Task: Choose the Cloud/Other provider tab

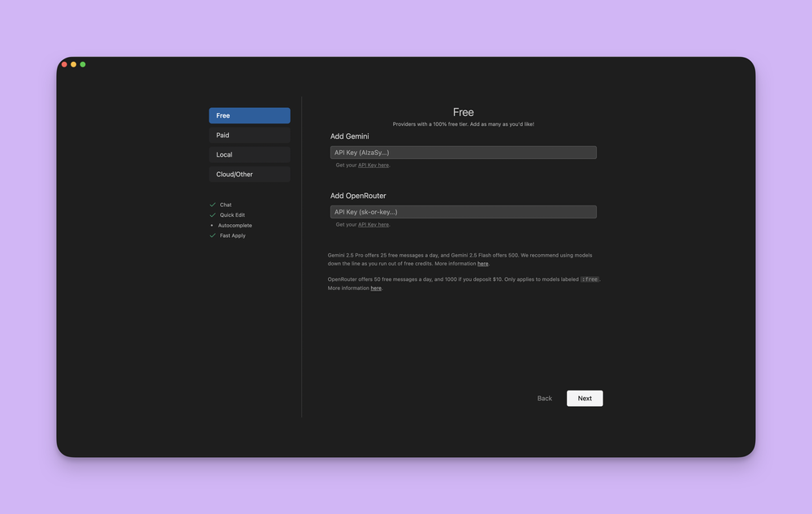Action: click(x=249, y=174)
